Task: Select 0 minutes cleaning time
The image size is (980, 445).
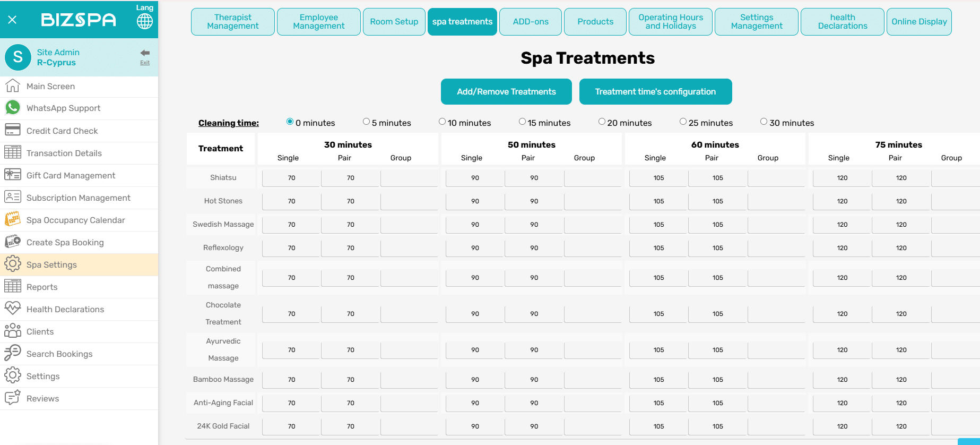Action: coord(290,122)
